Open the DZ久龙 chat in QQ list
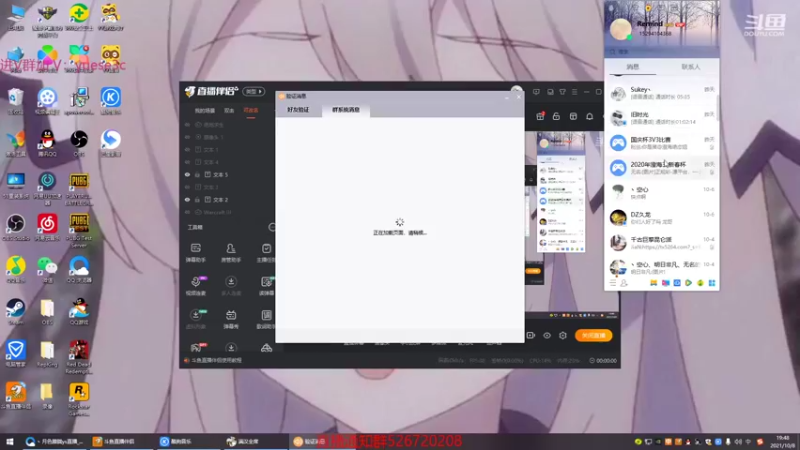Viewport: 800px width, 450px height. [662, 218]
